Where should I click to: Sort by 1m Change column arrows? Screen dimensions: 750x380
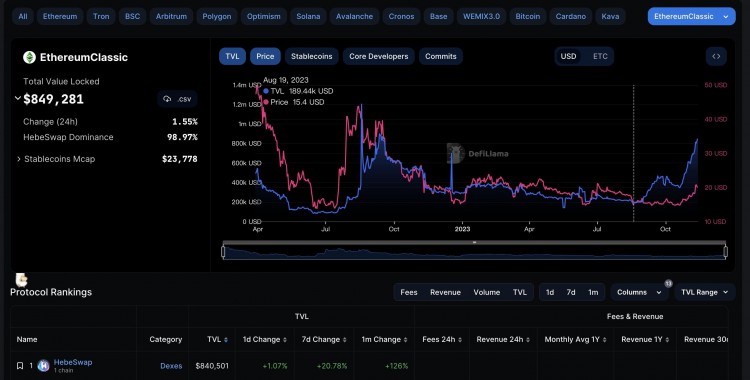(x=405, y=340)
